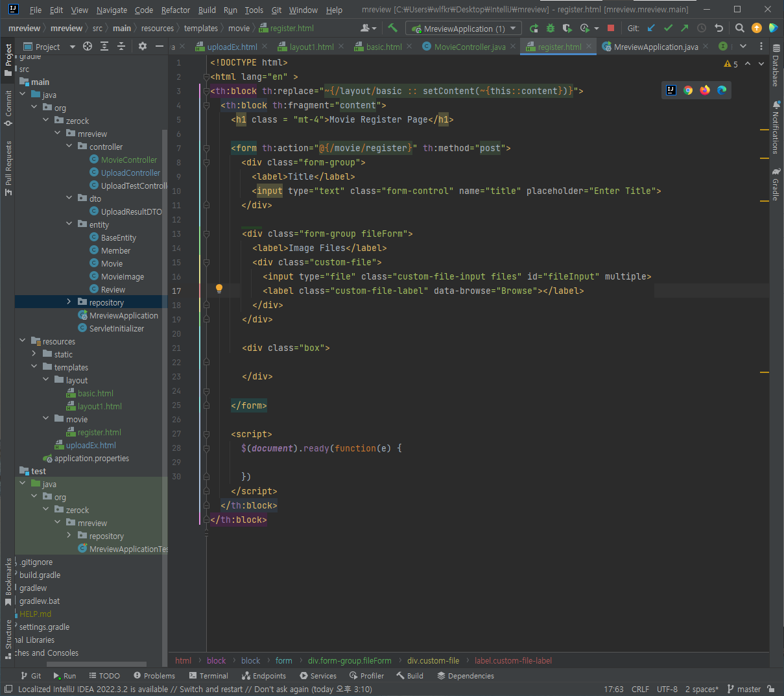Open build.gradle in the project tree
Image resolution: width=784 pixels, height=696 pixels.
(x=40, y=575)
